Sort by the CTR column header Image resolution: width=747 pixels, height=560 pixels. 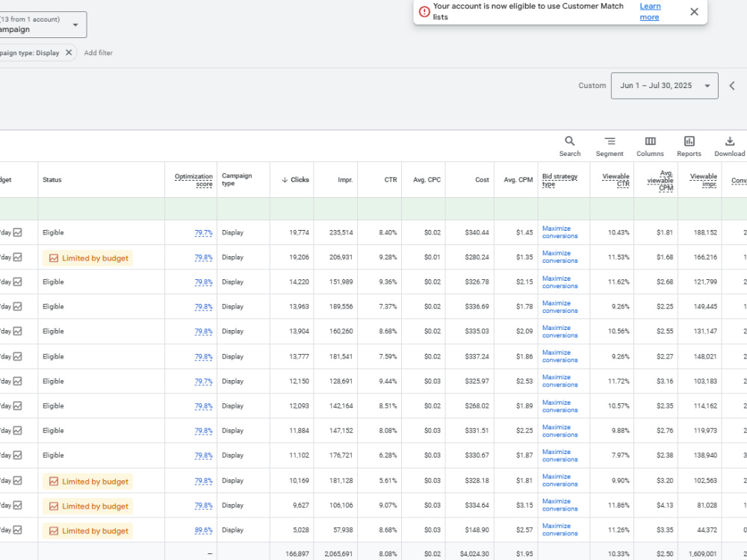pos(390,179)
